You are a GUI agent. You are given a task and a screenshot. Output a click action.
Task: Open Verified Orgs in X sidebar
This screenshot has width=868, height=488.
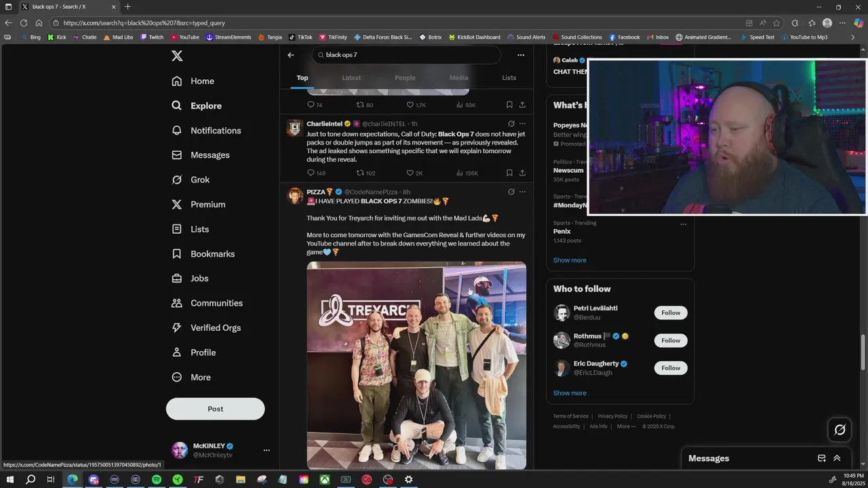206,328
